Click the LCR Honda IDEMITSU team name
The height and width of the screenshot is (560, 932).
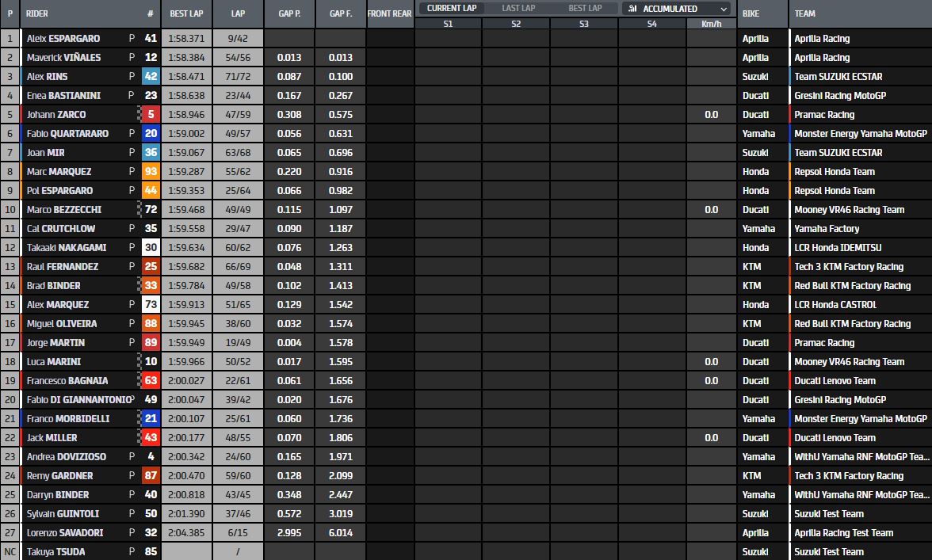[838, 248]
